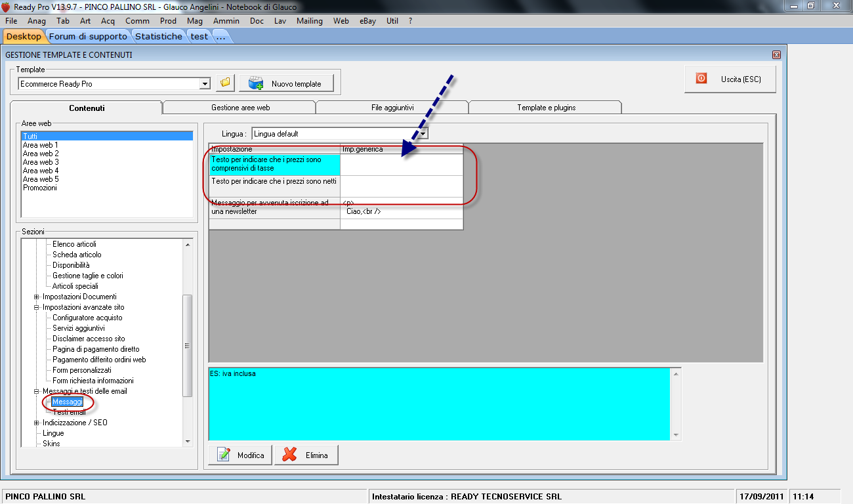Select Configuratore acquisto tree item

tap(87, 318)
